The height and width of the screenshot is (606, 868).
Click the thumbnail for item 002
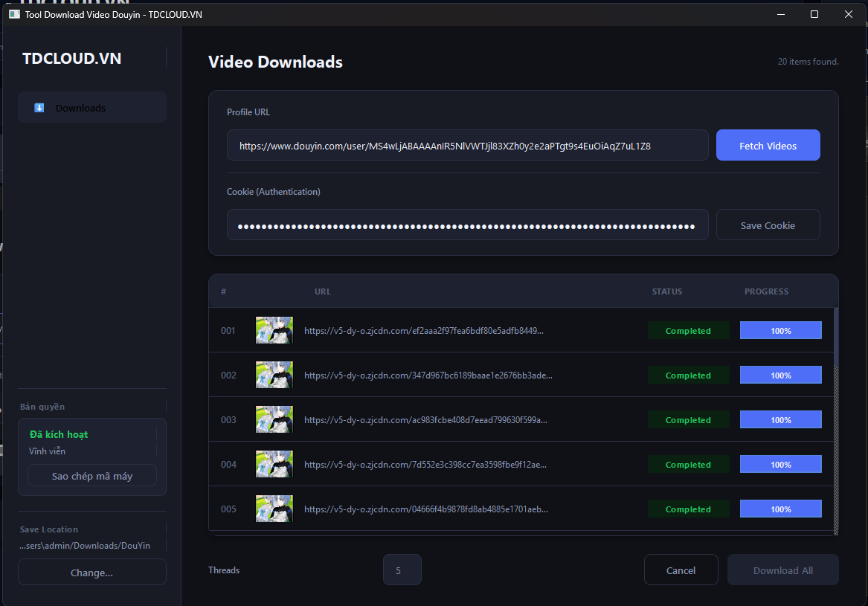274,375
